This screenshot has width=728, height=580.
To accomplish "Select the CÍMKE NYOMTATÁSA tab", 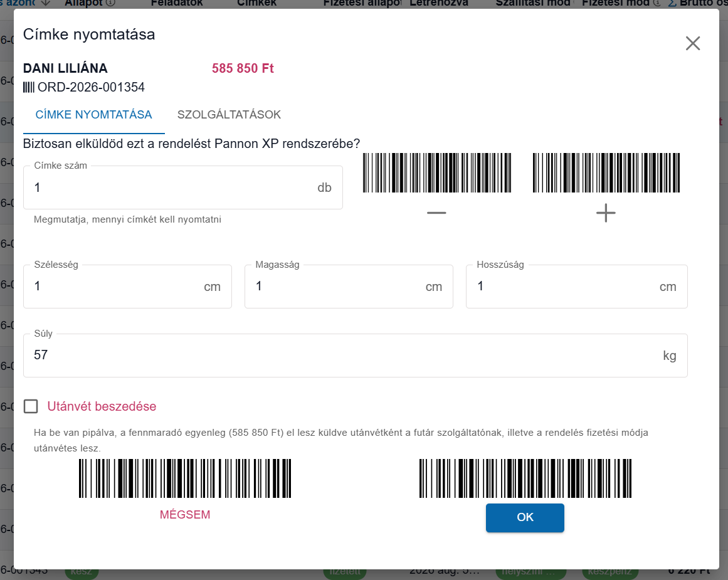I will coord(94,115).
